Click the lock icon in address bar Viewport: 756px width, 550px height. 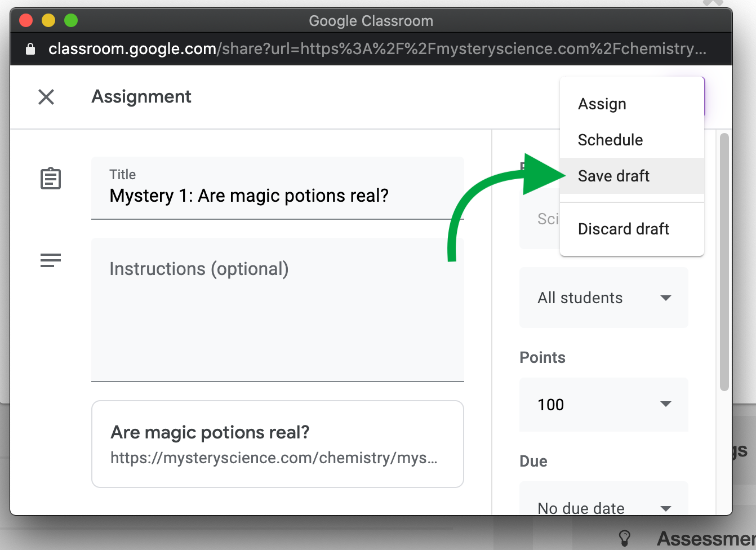(x=30, y=49)
